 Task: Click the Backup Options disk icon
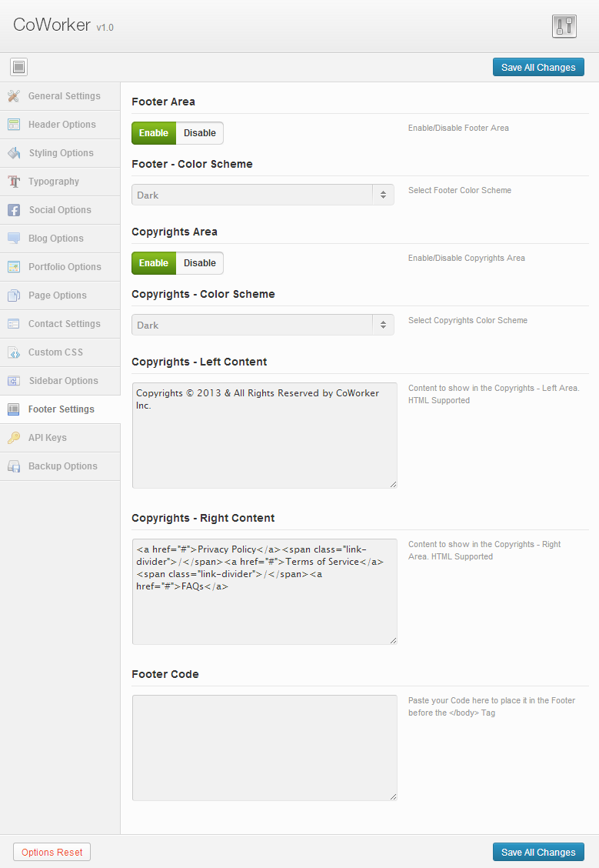14,466
